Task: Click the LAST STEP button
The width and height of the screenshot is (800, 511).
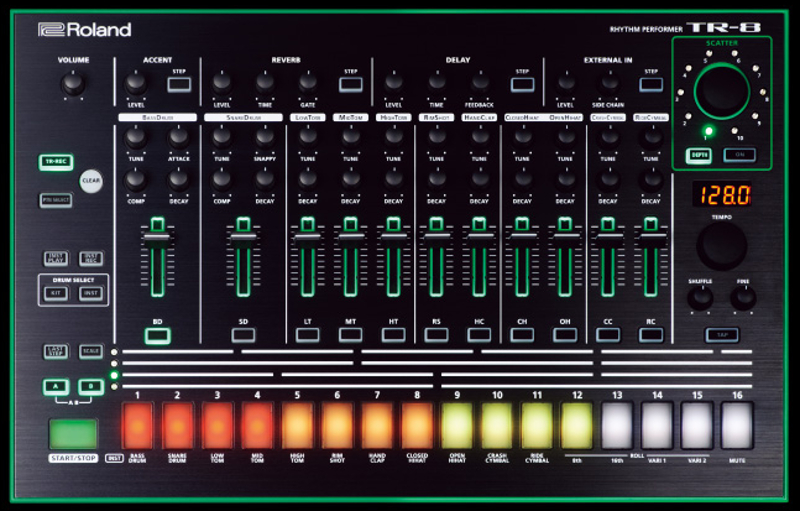Action: tap(56, 351)
